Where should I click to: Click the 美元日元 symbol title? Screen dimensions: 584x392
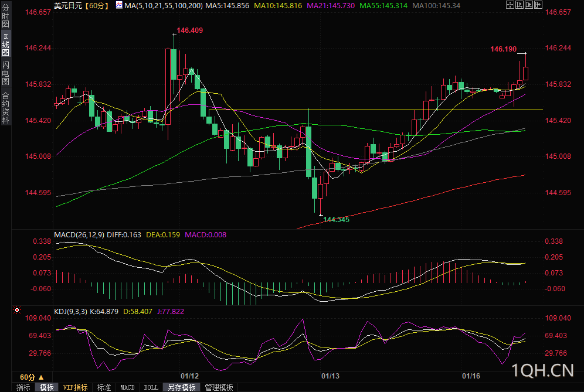click(x=68, y=6)
